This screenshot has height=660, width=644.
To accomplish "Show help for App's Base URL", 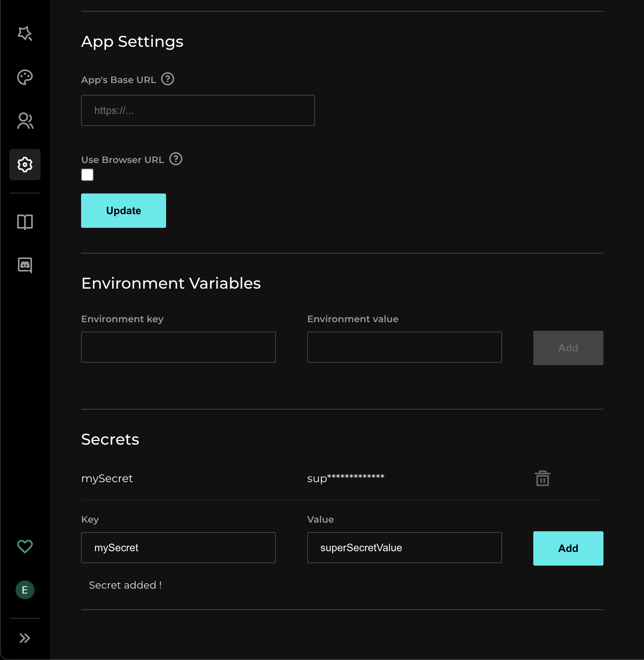I will click(x=168, y=79).
